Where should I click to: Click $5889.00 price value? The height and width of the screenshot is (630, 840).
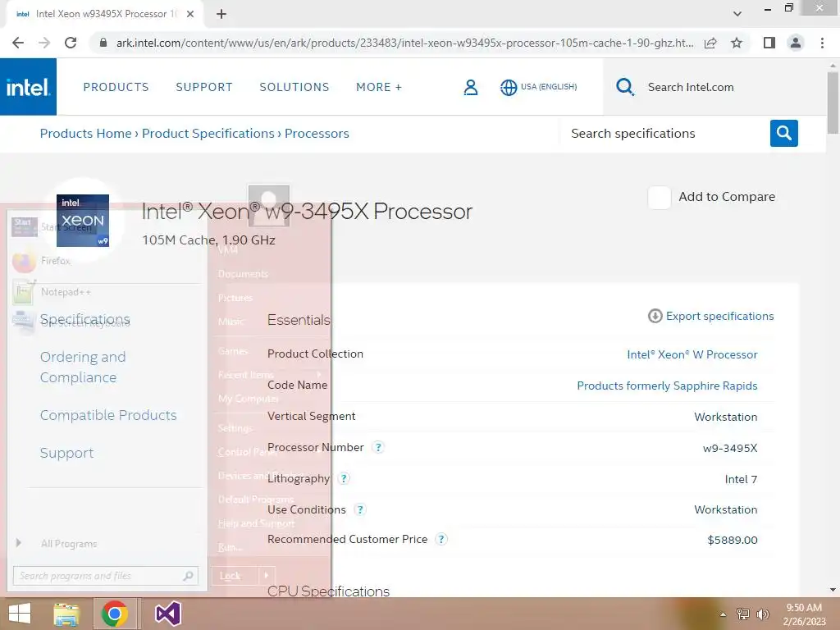pos(733,540)
